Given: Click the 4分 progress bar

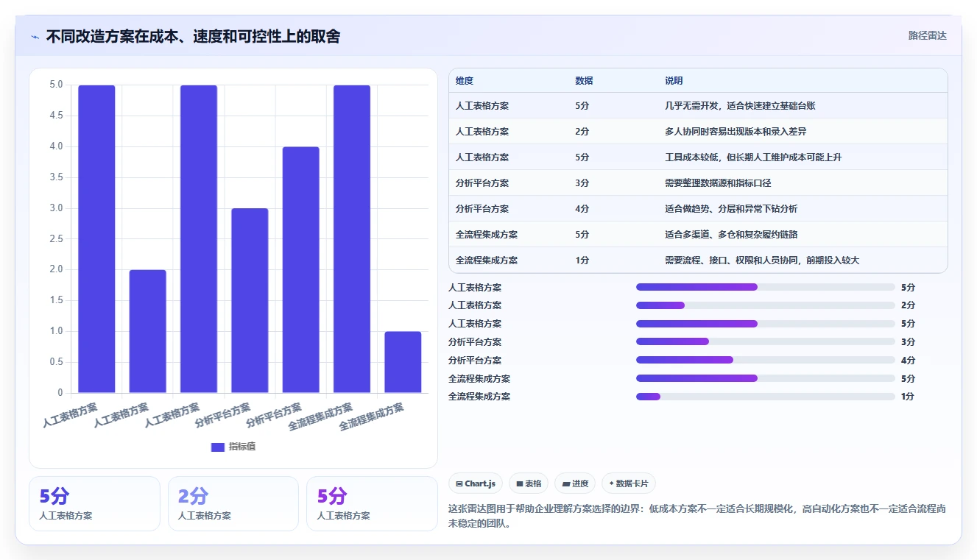Looking at the screenshot, I should [766, 360].
